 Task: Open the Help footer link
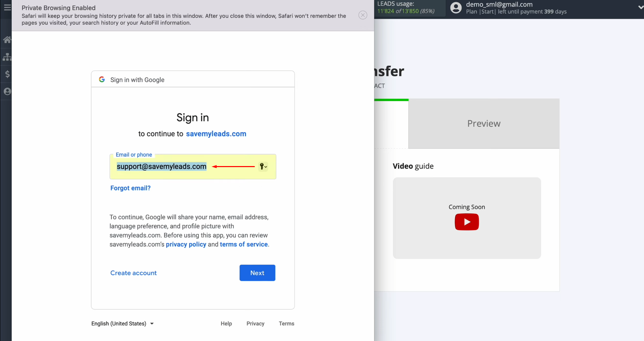(x=226, y=324)
